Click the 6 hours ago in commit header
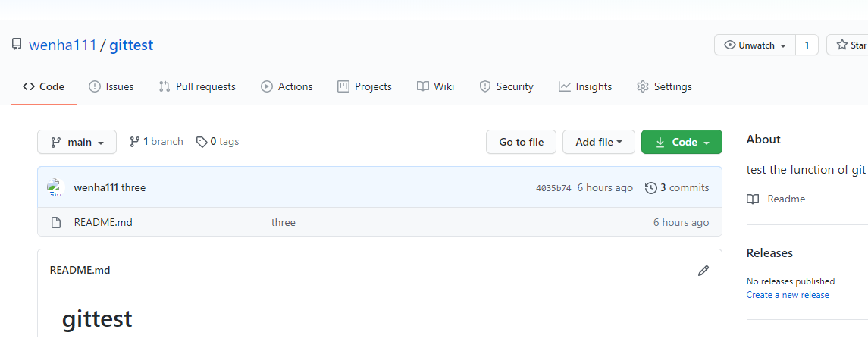 pyautogui.click(x=605, y=188)
